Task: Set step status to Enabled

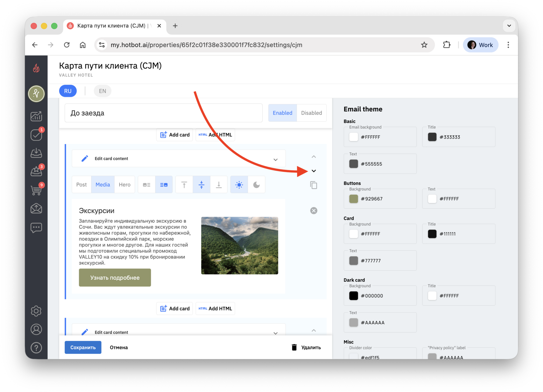Action: pos(282,113)
